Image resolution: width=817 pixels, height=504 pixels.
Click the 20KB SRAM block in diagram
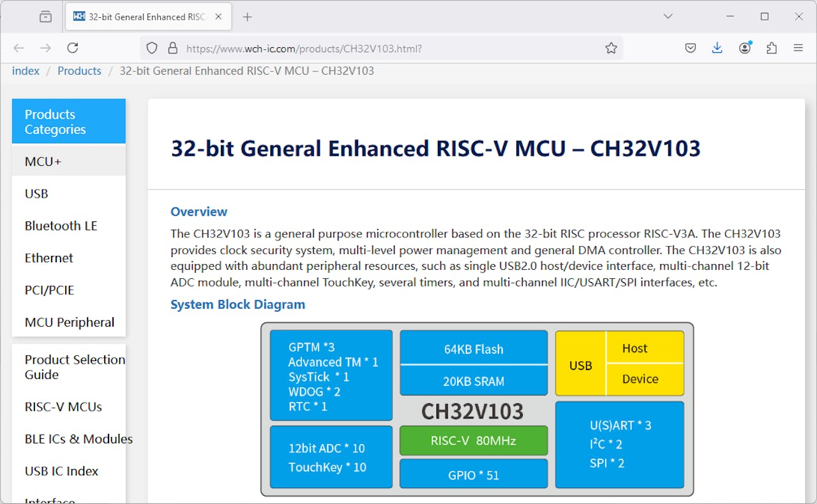click(x=474, y=381)
